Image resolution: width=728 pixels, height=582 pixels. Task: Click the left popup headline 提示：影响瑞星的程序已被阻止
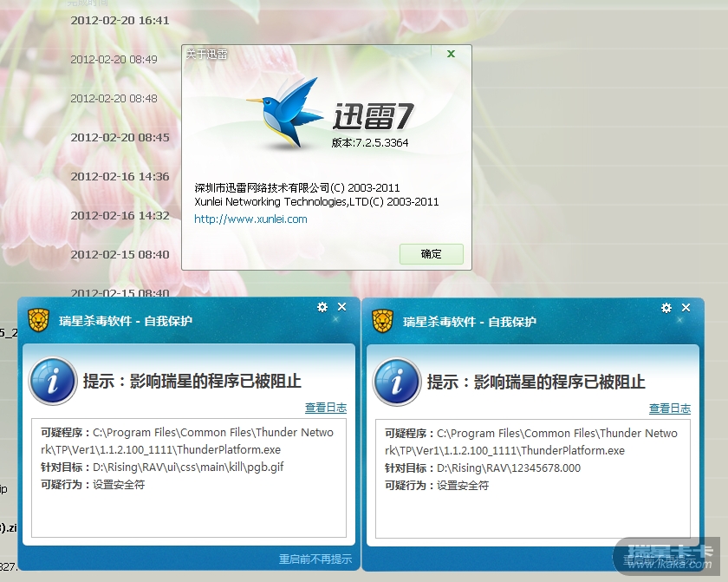(x=192, y=381)
